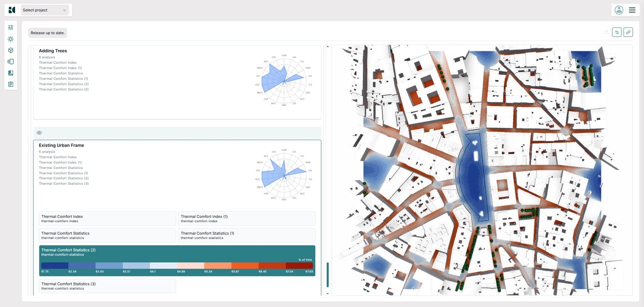Click the vertical scrollbar of scenario panel
The width and height of the screenshot is (644, 307).
pyautogui.click(x=328, y=275)
